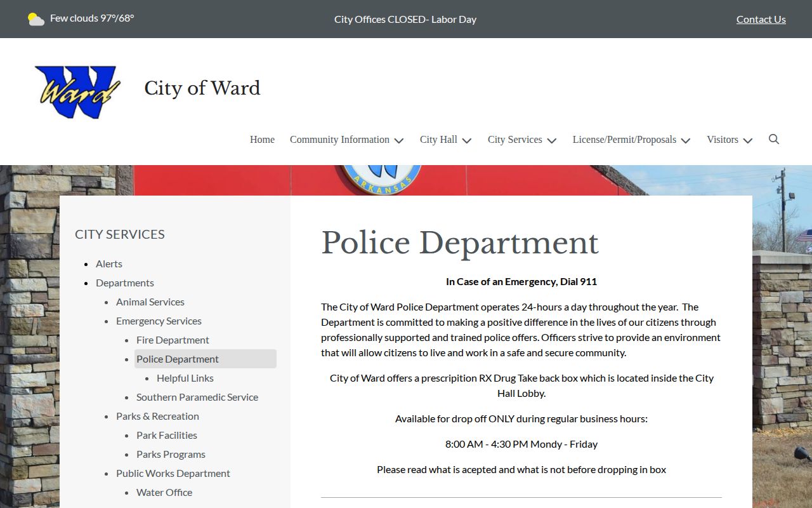This screenshot has width=812, height=508.
Task: Open Park Facilities sidebar link
Action: (167, 435)
